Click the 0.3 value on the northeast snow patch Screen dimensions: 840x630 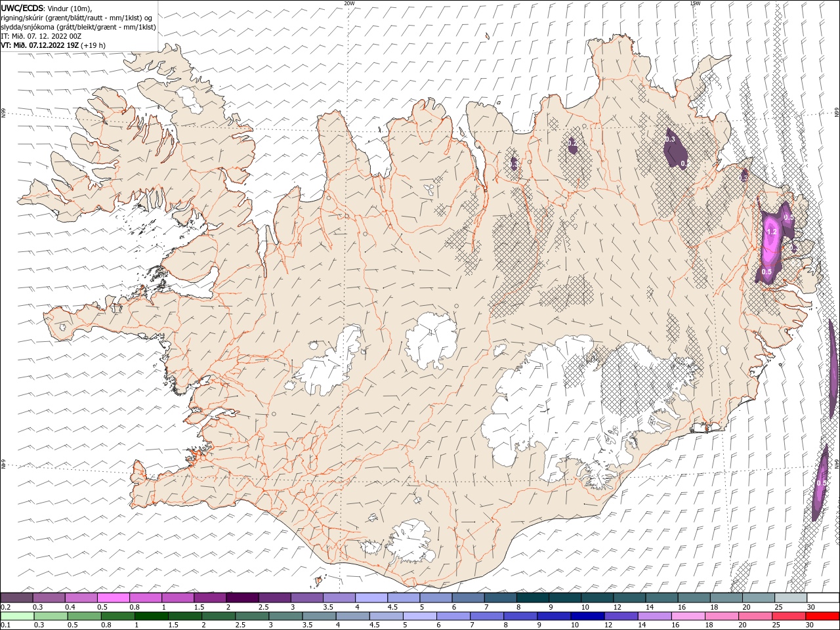point(670,139)
